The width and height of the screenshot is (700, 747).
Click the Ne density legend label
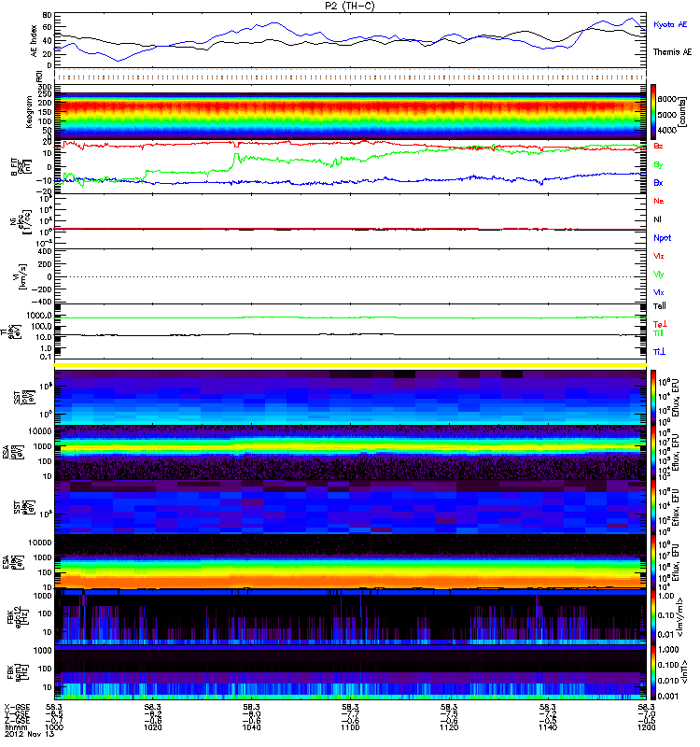pyautogui.click(x=659, y=202)
